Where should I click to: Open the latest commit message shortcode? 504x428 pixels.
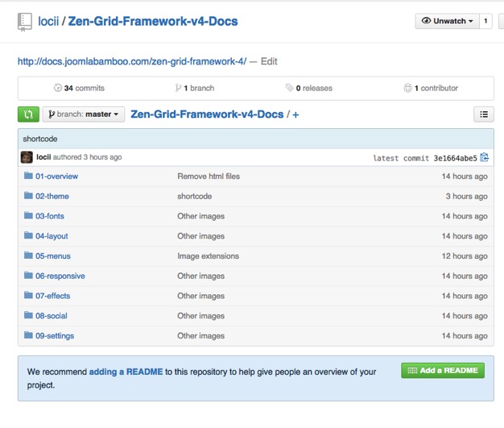click(x=40, y=139)
